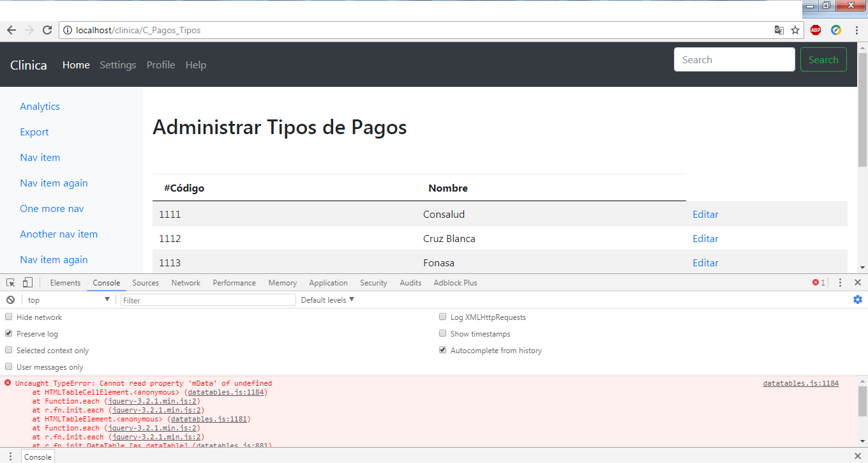Open DevTools more options menu
The image size is (868, 463).
point(840,282)
